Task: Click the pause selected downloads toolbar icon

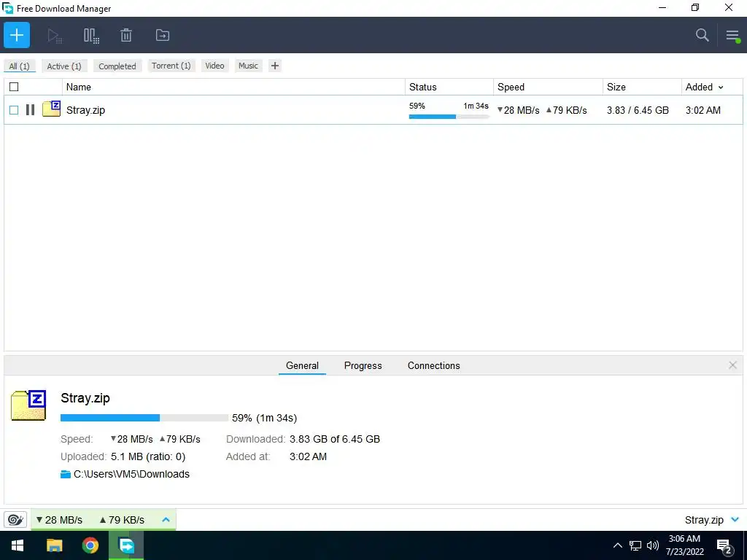Action: 91,35
